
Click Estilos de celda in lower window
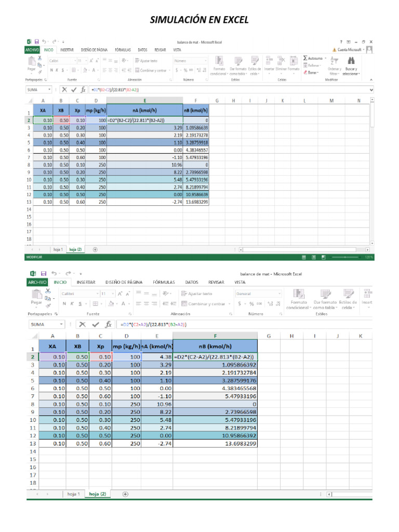click(348, 299)
